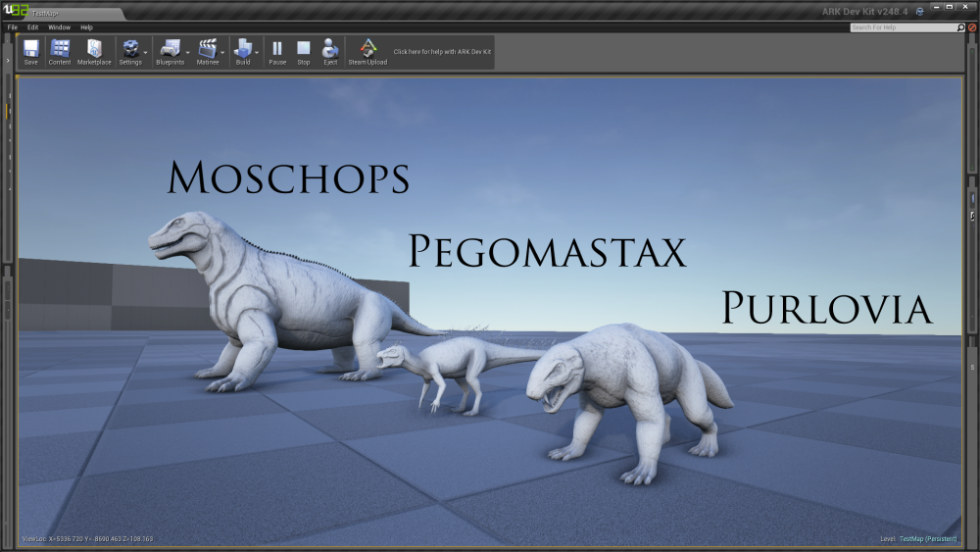The image size is (980, 552).
Task: Click the ARK Dev Kit help link
Action: pos(443,52)
